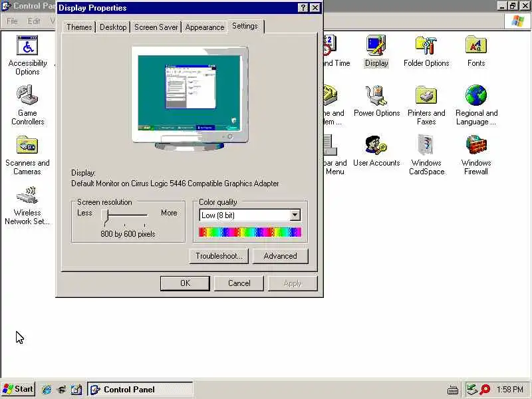Select the Settings tab
The width and height of the screenshot is (532, 399).
click(x=245, y=26)
